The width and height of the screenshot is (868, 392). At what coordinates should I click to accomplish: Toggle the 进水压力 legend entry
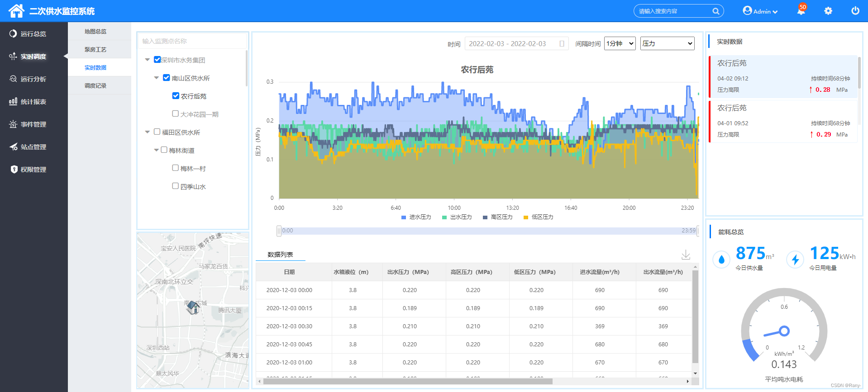coord(416,217)
